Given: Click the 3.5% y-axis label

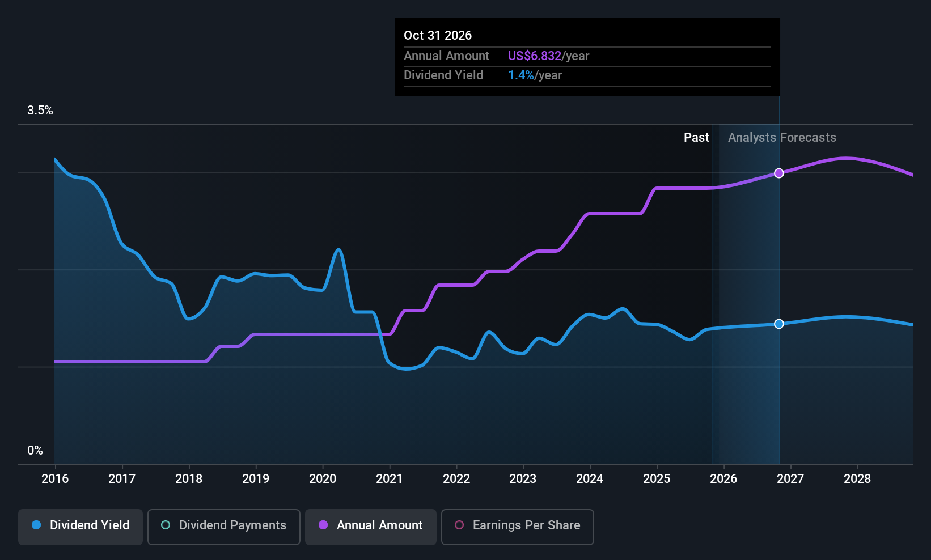Looking at the screenshot, I should [40, 111].
